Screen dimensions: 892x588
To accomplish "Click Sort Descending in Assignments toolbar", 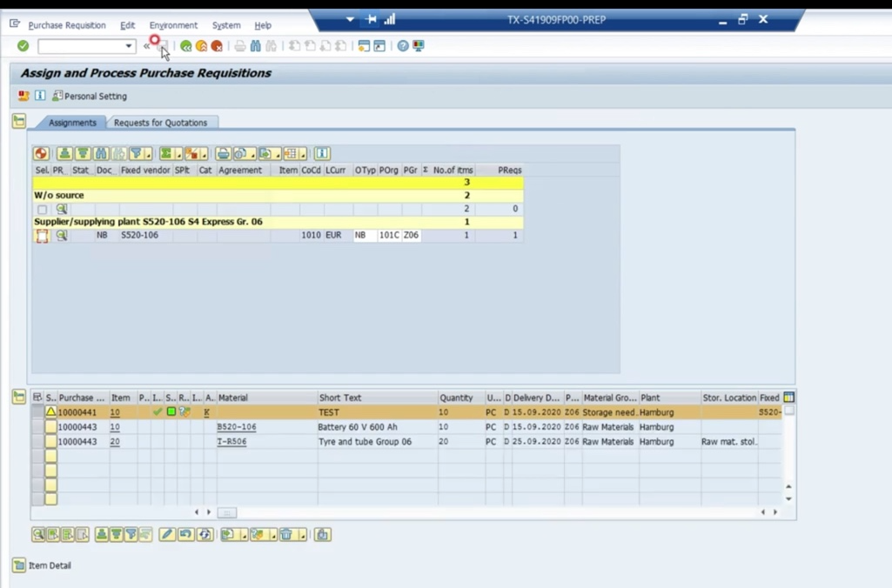I will coord(83,154).
